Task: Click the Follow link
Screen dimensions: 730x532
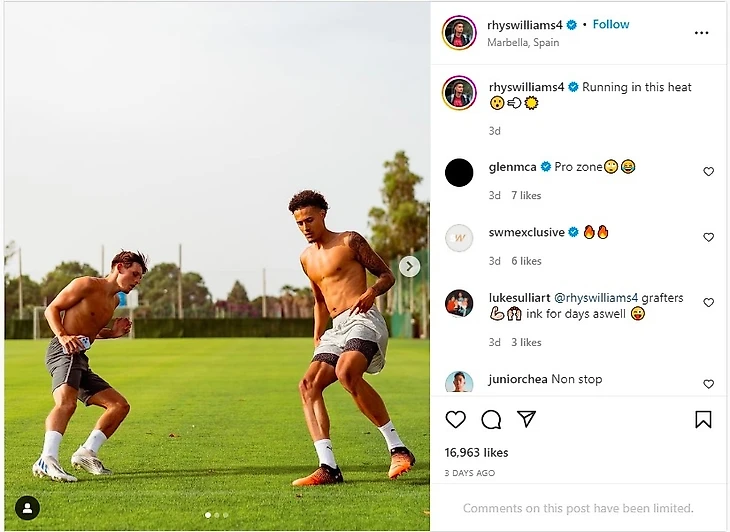Action: [611, 24]
